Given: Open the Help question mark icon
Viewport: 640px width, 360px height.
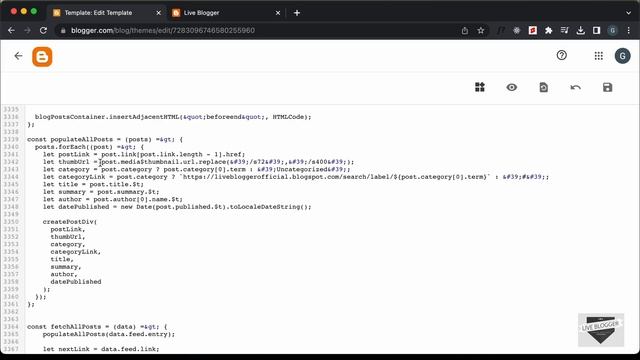Looking at the screenshot, I should [562, 55].
